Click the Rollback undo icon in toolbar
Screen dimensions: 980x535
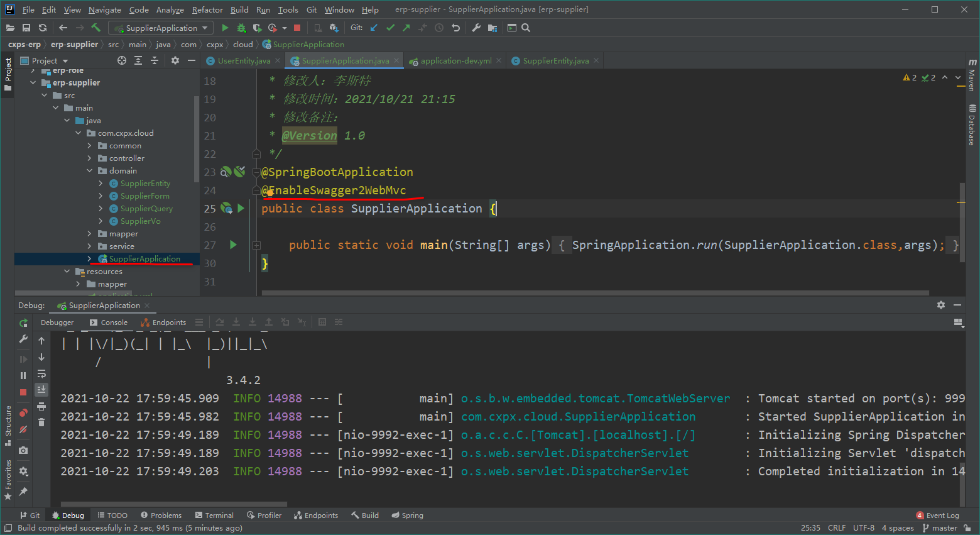456,28
